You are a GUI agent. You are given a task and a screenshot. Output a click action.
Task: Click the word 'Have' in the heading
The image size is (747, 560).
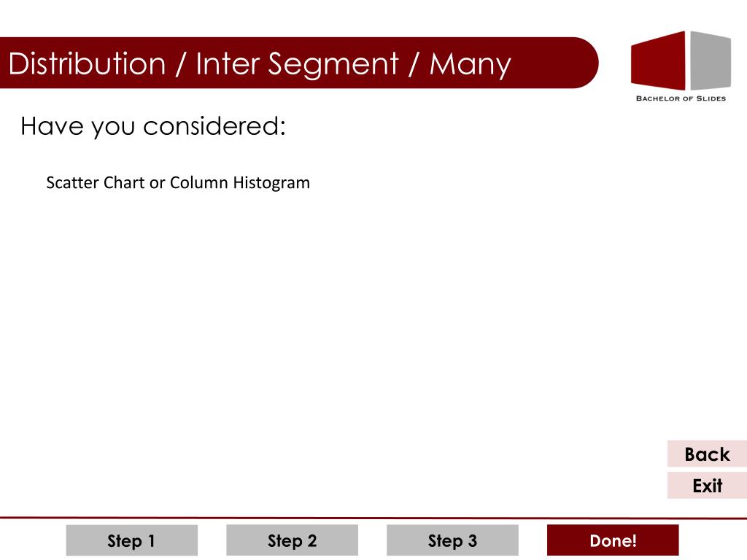tap(52, 126)
